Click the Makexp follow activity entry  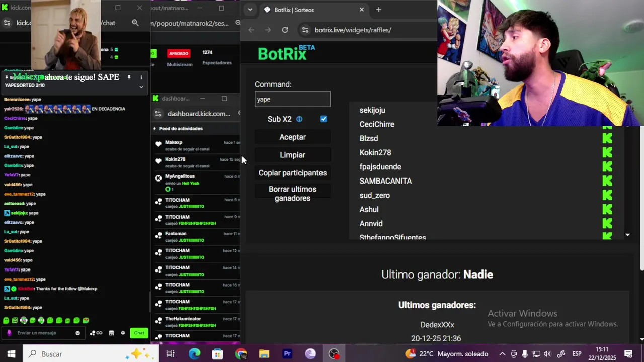(197, 146)
